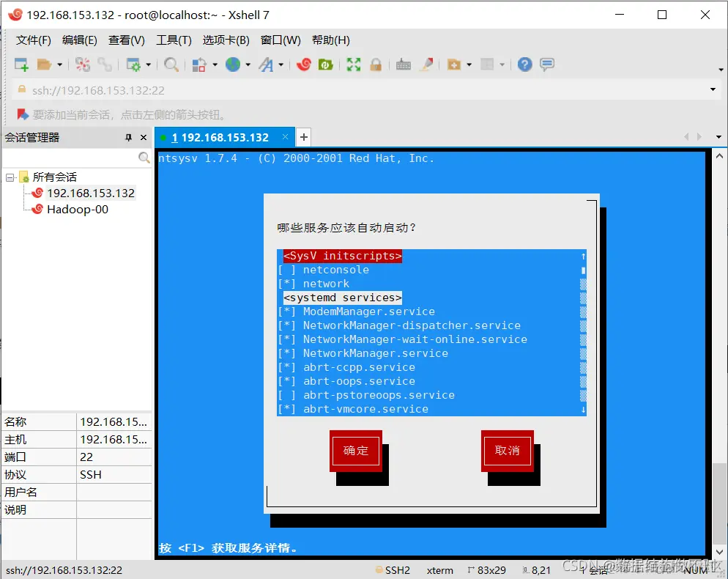This screenshot has height=579, width=728.
Task: Click the color scheme toolbar icon
Action: (199, 64)
